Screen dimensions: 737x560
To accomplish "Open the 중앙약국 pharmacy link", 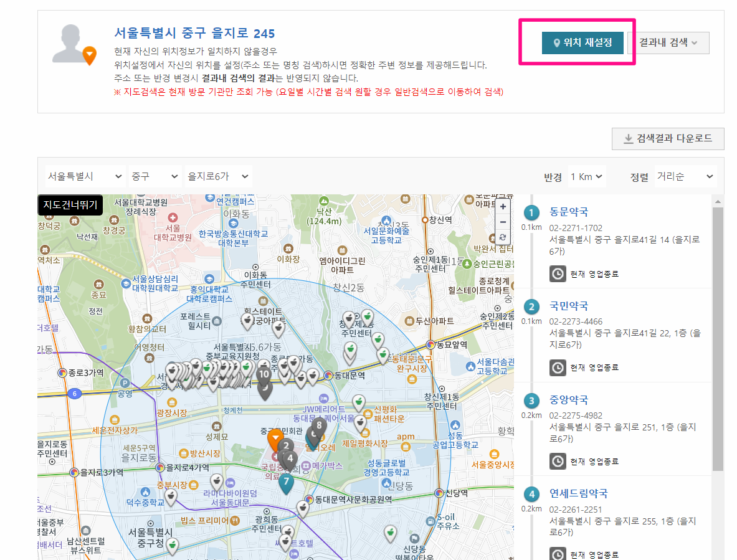I will tap(569, 401).
